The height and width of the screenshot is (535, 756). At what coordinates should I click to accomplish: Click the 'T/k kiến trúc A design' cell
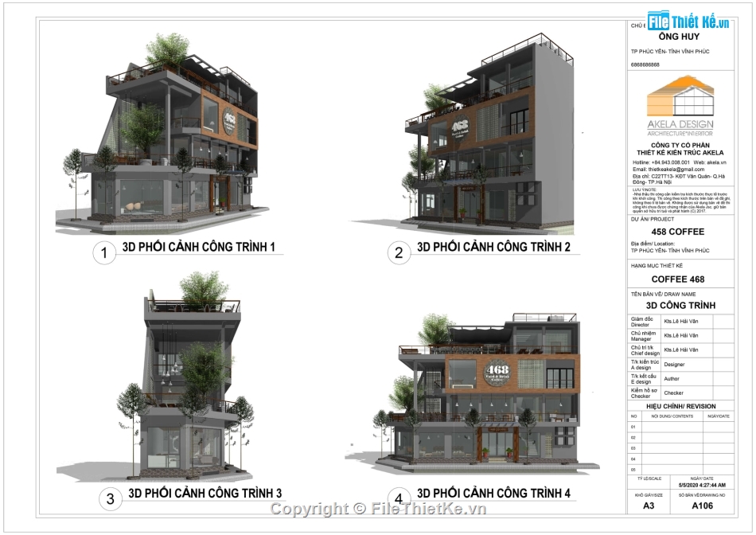click(x=644, y=365)
